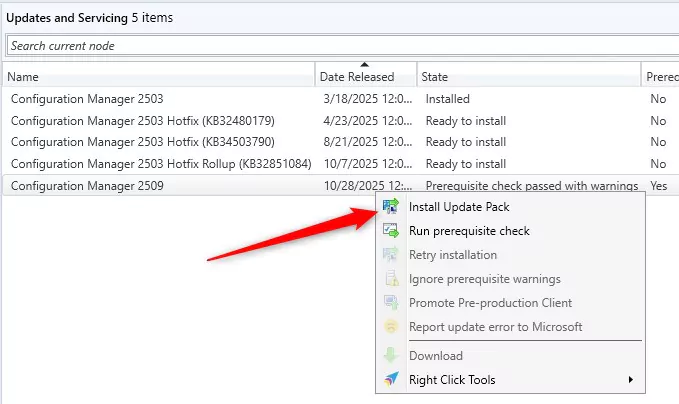Click the 4/23/2025 release date cell
This screenshot has height=404, width=679.
[368, 120]
